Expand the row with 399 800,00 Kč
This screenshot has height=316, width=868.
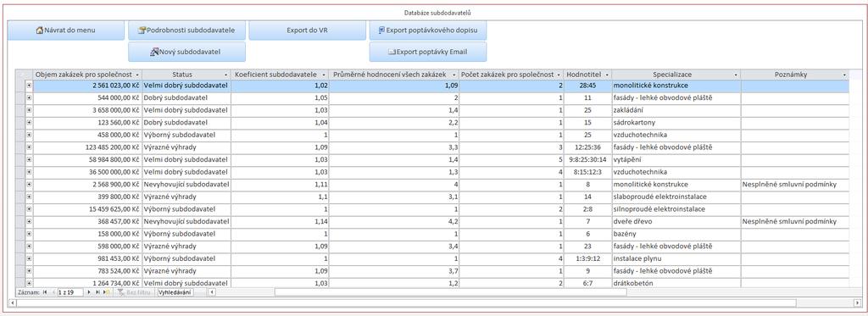29,197
